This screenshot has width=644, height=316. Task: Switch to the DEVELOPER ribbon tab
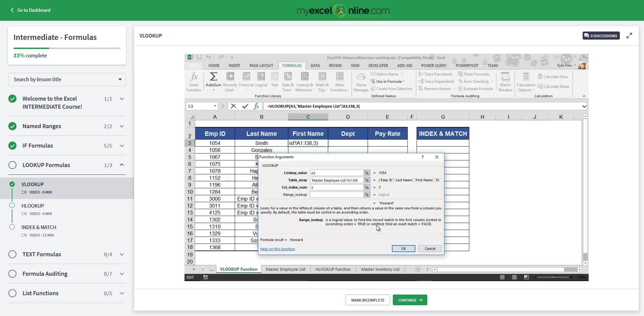pos(378,65)
